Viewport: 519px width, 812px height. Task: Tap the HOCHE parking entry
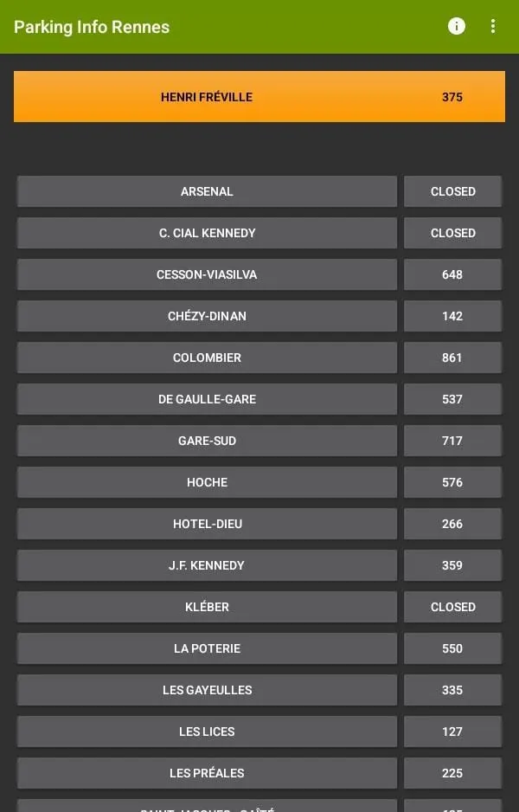pos(207,482)
